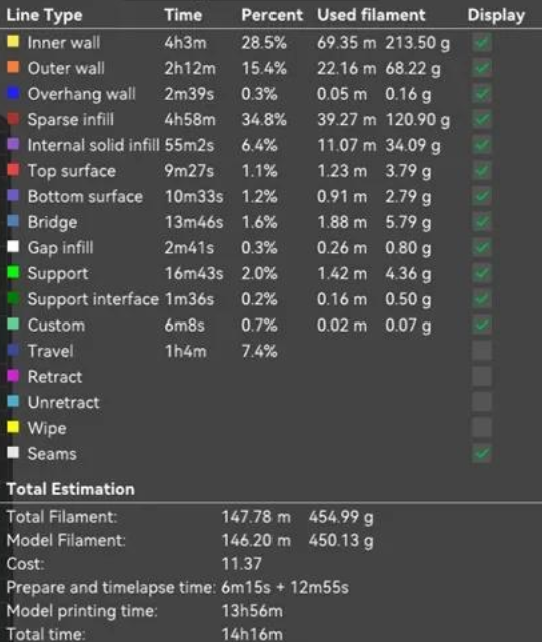Disable Support interface display checkbox
The width and height of the screenshot is (542, 642).
pyautogui.click(x=481, y=299)
